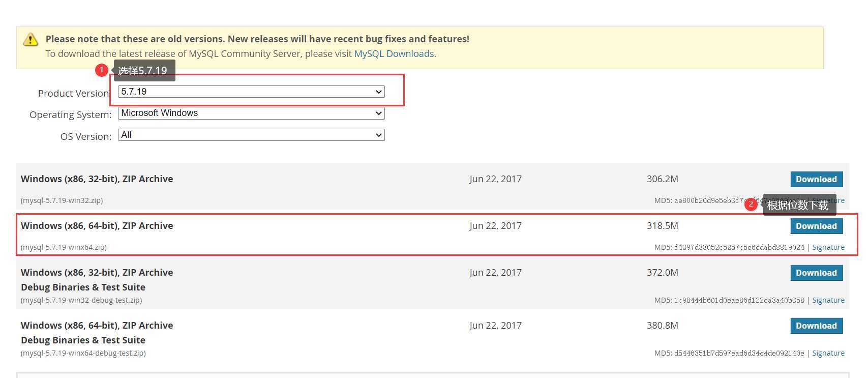This screenshot has width=868, height=378.
Task: Open the Product Version 5.7.19 dropdown
Action: tap(251, 92)
